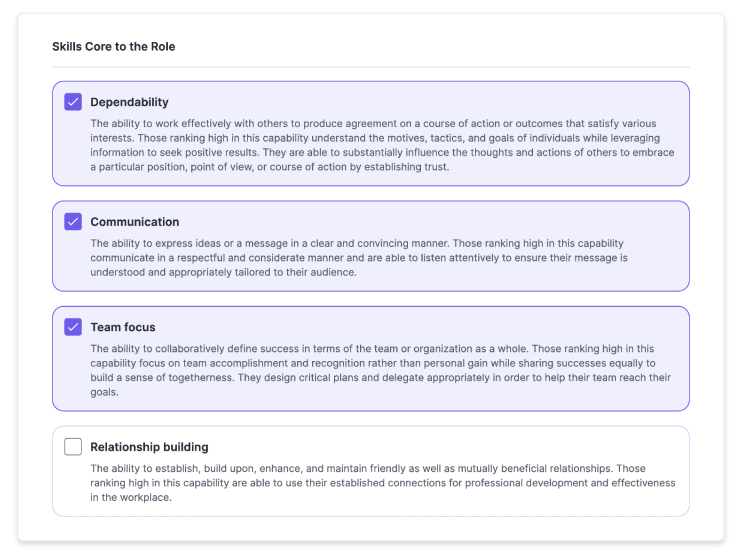
Task: Select the "Communication" card title
Action: [x=134, y=222]
